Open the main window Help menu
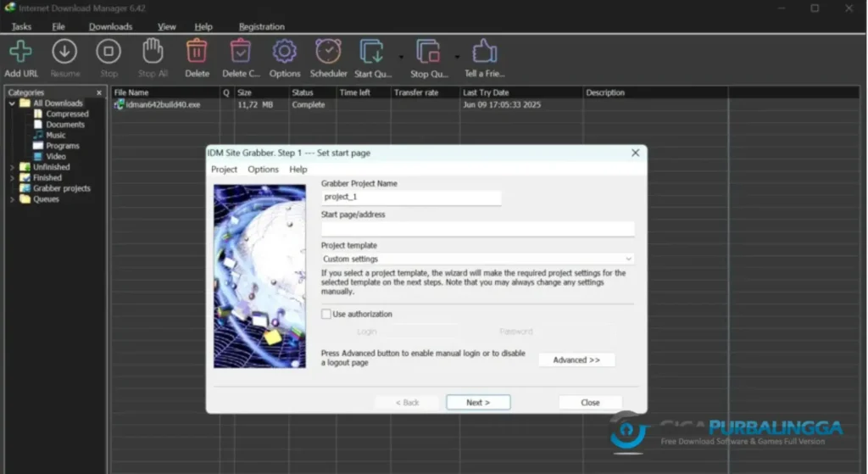The image size is (868, 474). [203, 26]
